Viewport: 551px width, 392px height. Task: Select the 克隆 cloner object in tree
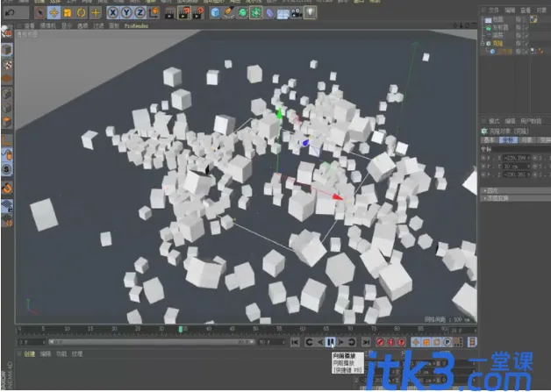click(x=497, y=44)
